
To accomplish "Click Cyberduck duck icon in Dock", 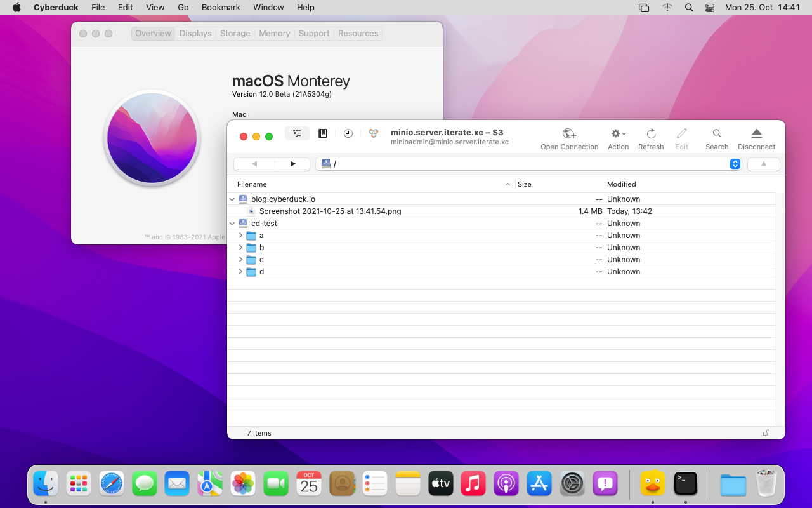I will pos(653,484).
